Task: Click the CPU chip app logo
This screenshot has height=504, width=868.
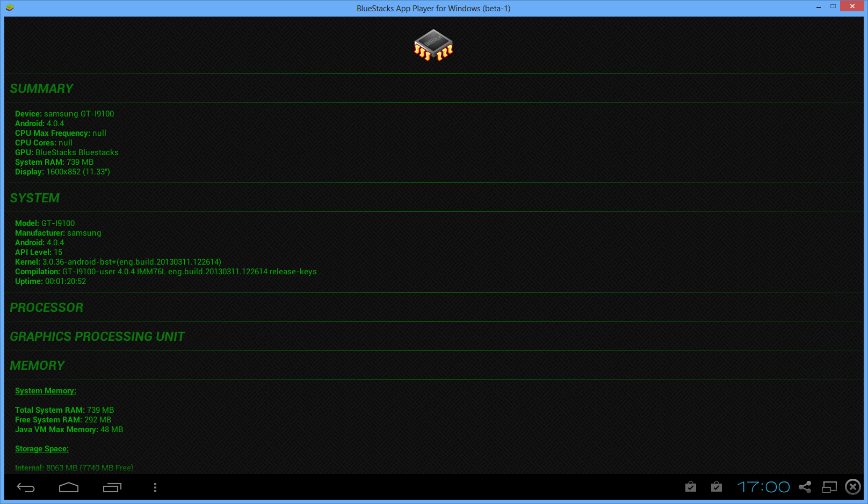Action: tap(433, 45)
